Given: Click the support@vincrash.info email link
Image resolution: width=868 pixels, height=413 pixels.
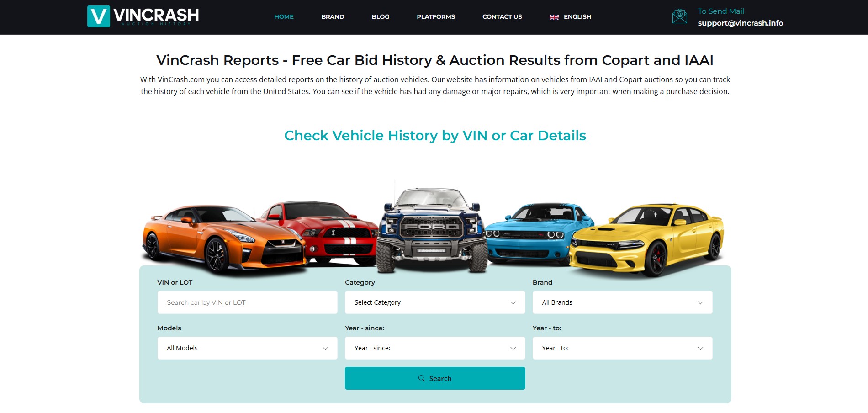Looking at the screenshot, I should [x=740, y=23].
